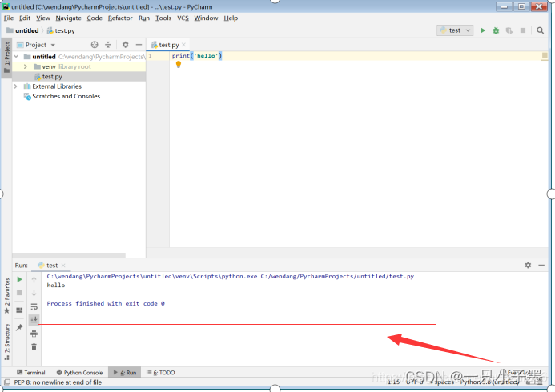The width and height of the screenshot is (555, 392).
Task: Click the down arrow in the Run panel
Action: pos(34,293)
